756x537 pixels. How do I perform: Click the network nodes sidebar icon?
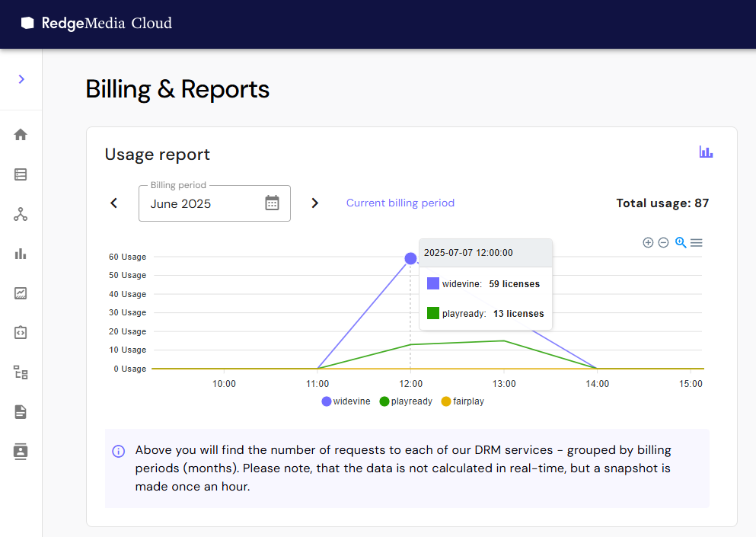(21, 214)
